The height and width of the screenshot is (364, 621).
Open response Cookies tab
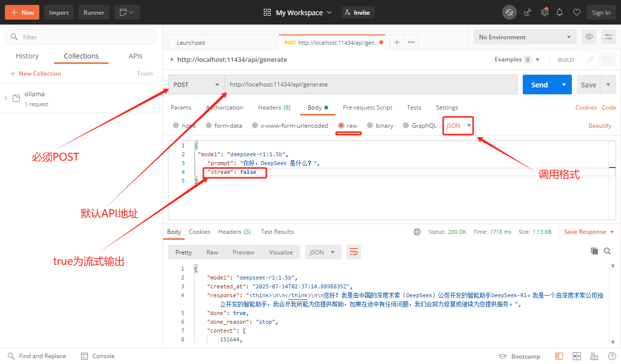point(199,232)
